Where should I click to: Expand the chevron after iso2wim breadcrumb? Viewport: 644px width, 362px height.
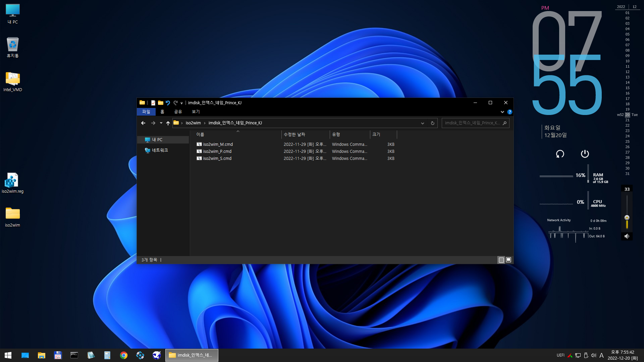[x=205, y=123]
